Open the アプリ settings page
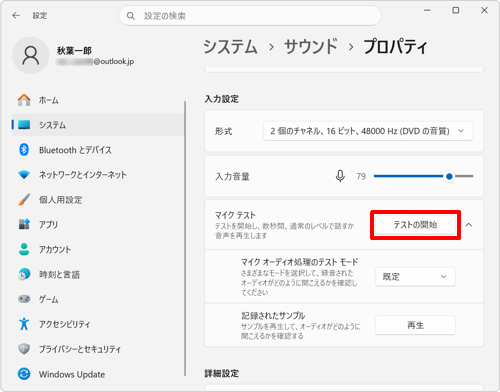 [97, 224]
